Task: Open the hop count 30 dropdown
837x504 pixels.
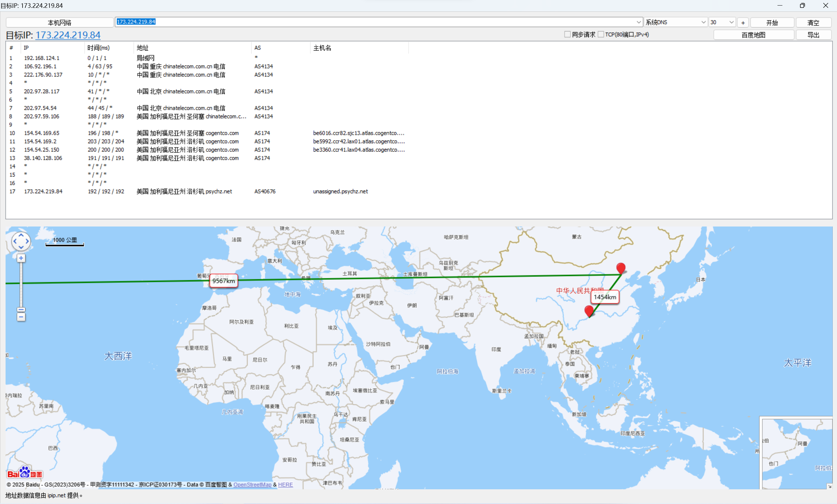Action: pos(731,22)
